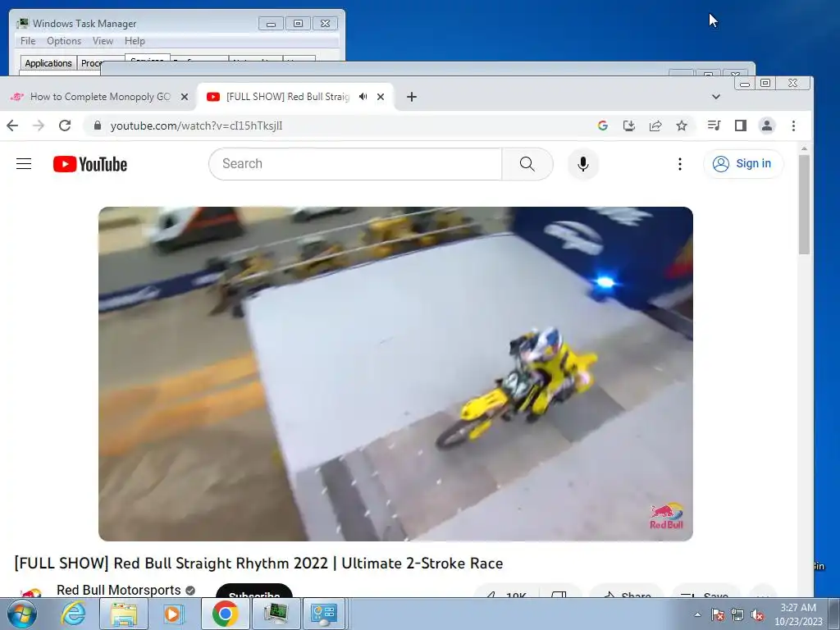Open the network tray icon
Viewport: 840px width, 630px height.
coord(737,614)
